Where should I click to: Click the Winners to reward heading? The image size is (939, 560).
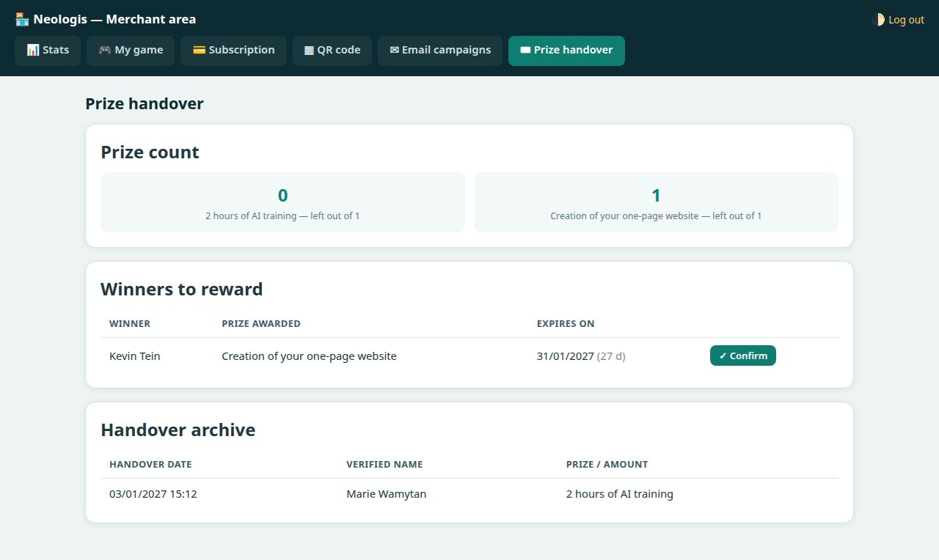(x=181, y=290)
